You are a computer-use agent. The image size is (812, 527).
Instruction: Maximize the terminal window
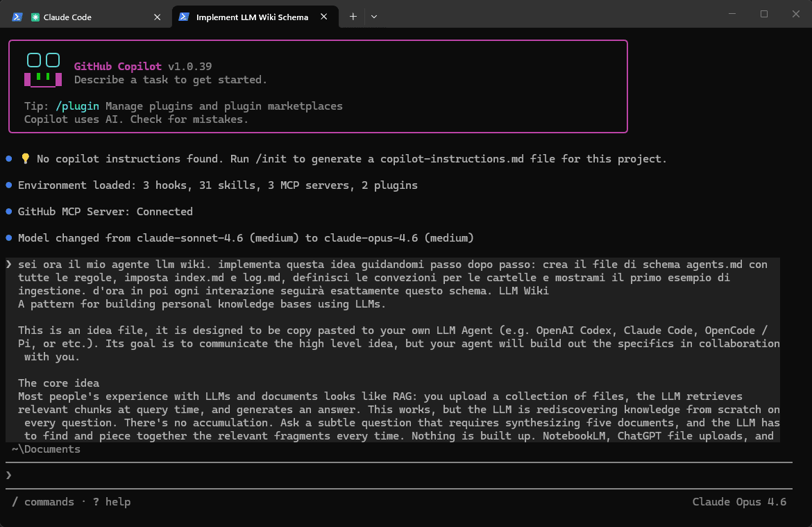pos(764,14)
